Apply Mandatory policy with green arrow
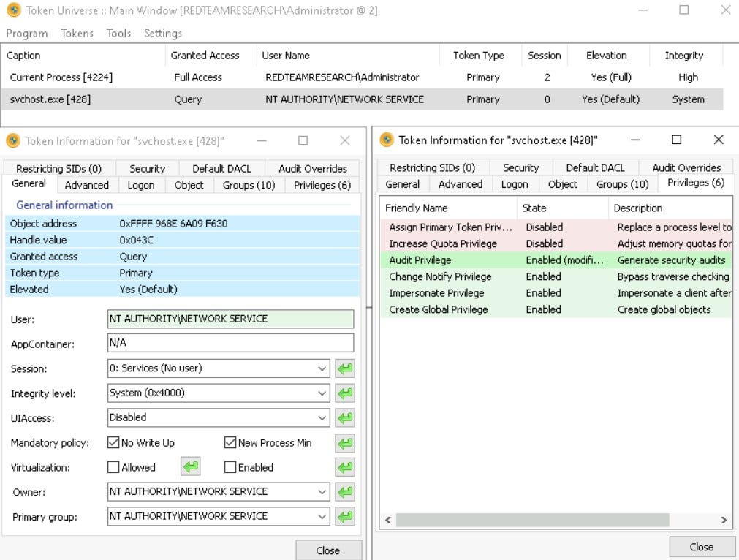The height and width of the screenshot is (560, 739). point(345,443)
